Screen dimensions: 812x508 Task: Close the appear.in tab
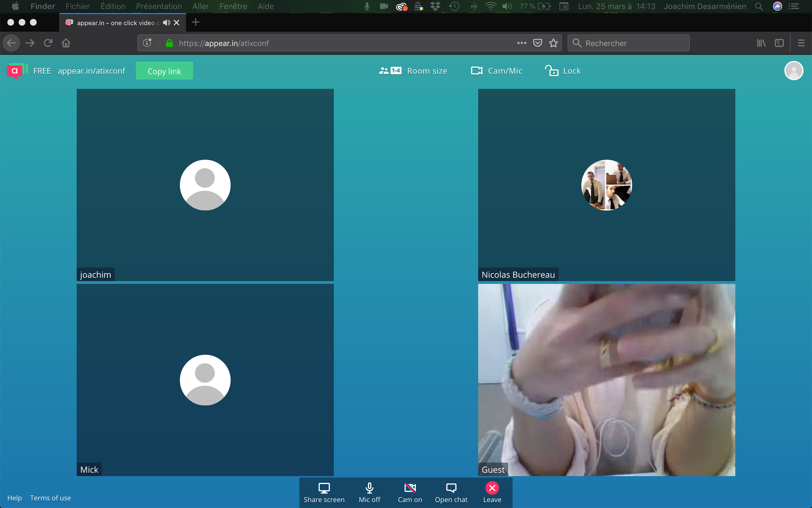click(x=176, y=23)
